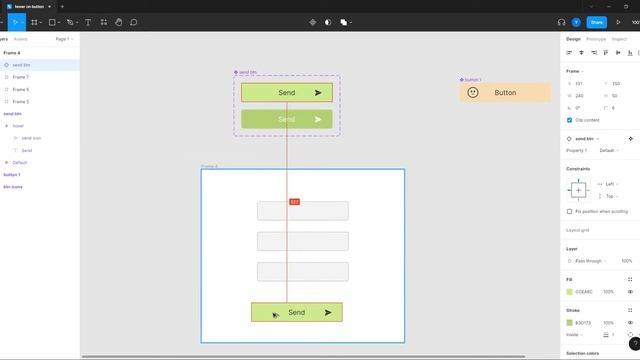Click the Layout grid section

pyautogui.click(x=578, y=230)
